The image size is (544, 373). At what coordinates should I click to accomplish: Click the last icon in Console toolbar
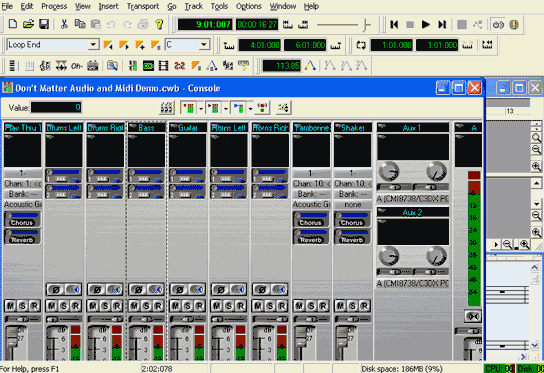point(283,108)
